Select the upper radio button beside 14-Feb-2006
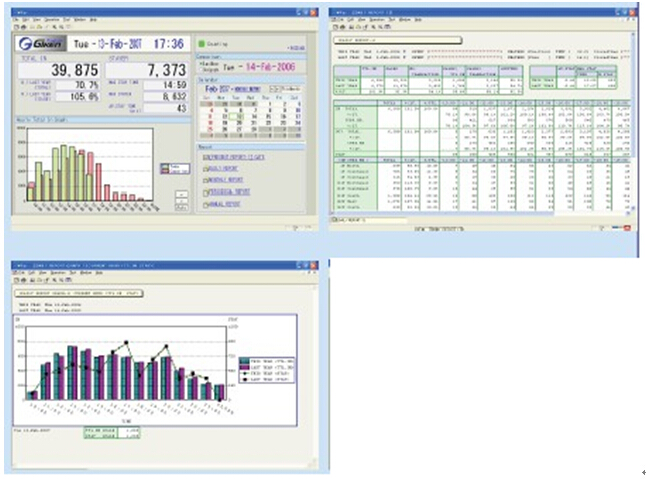 point(201,64)
